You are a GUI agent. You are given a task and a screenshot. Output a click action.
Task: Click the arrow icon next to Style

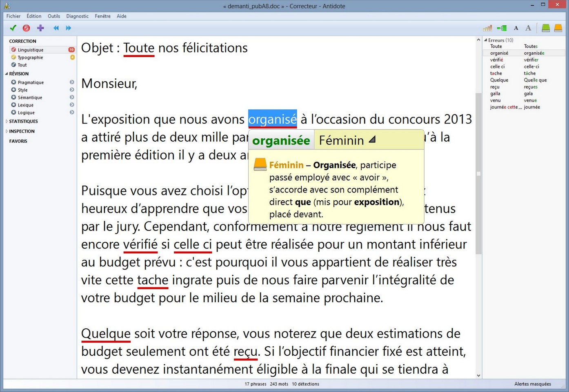72,90
